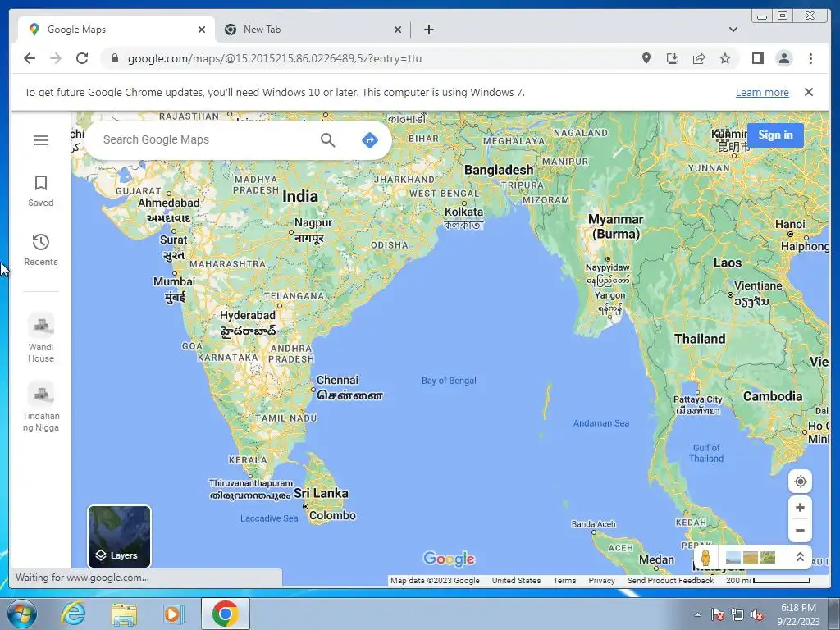This screenshot has height=630, width=840.
Task: Toggle the 200 mi map scale units
Action: (x=768, y=580)
